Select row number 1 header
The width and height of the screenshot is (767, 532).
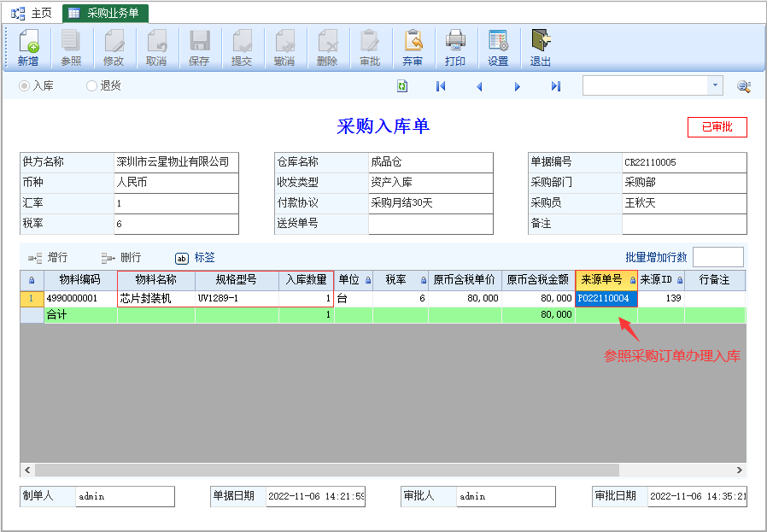(32, 298)
